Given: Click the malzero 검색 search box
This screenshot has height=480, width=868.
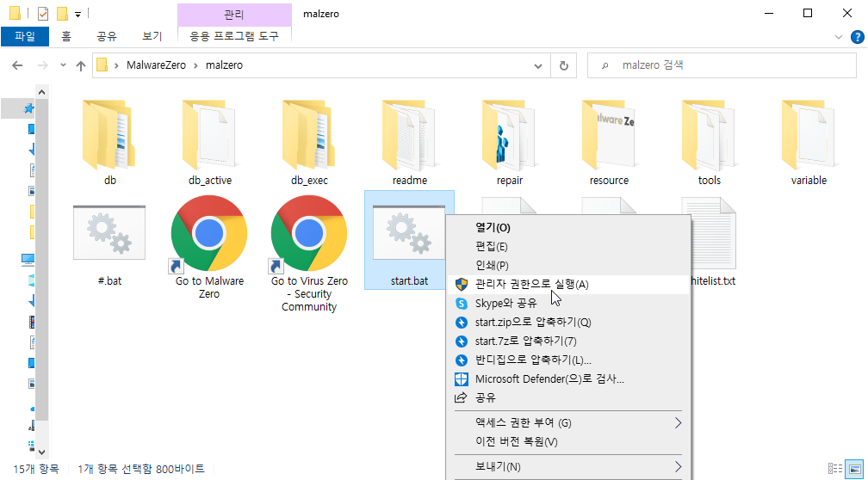Looking at the screenshot, I should (722, 65).
